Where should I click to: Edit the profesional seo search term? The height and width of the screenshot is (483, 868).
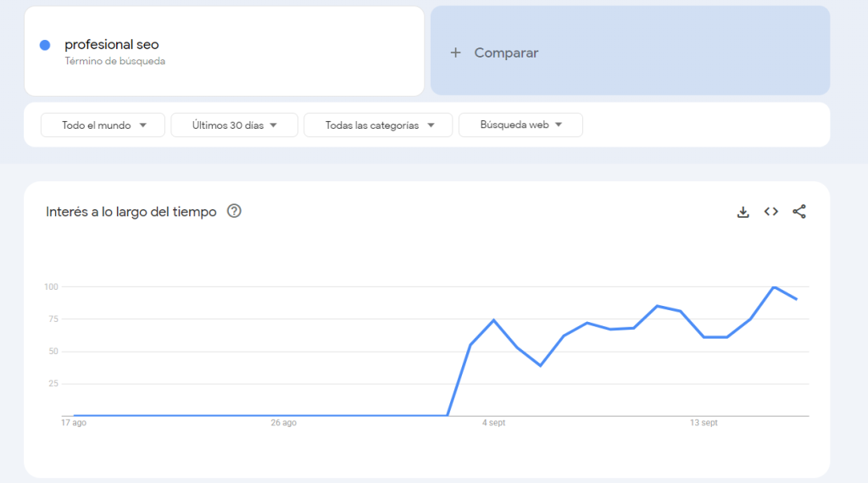tap(111, 45)
